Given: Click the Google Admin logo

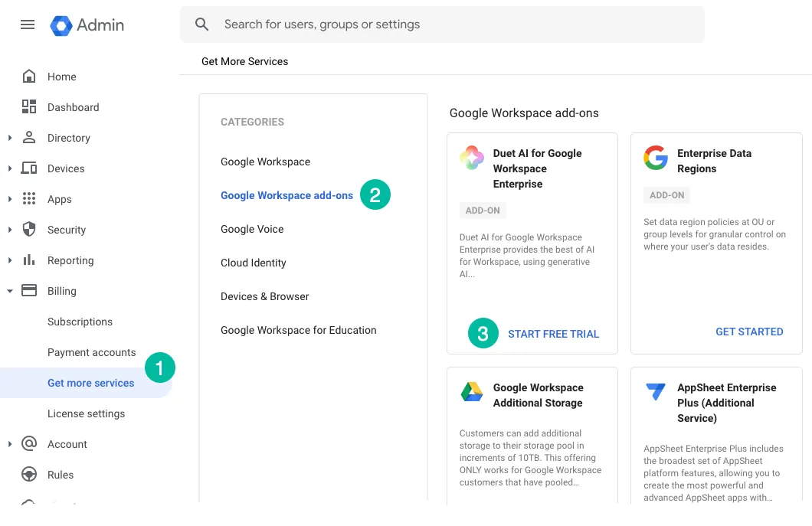Looking at the screenshot, I should (x=84, y=25).
